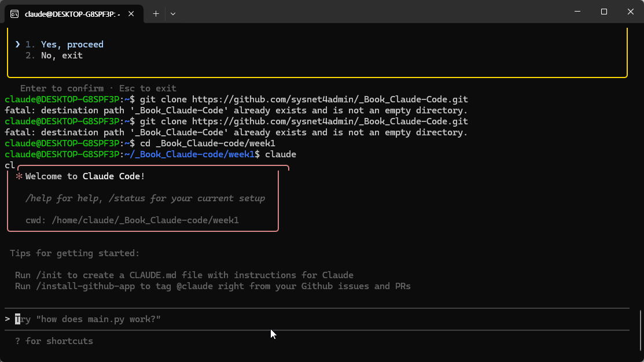The height and width of the screenshot is (362, 644).
Task: Open the new tab profile dropdown
Action: tap(173, 14)
